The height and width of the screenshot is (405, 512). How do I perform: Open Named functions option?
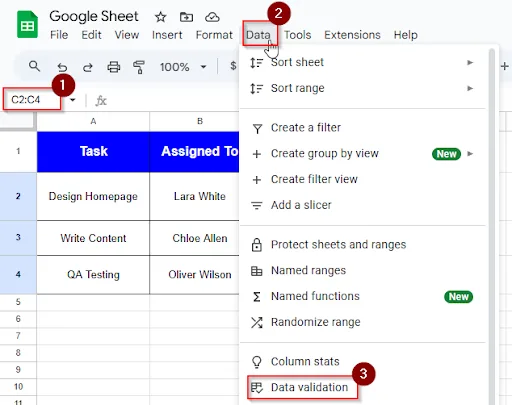362,296
